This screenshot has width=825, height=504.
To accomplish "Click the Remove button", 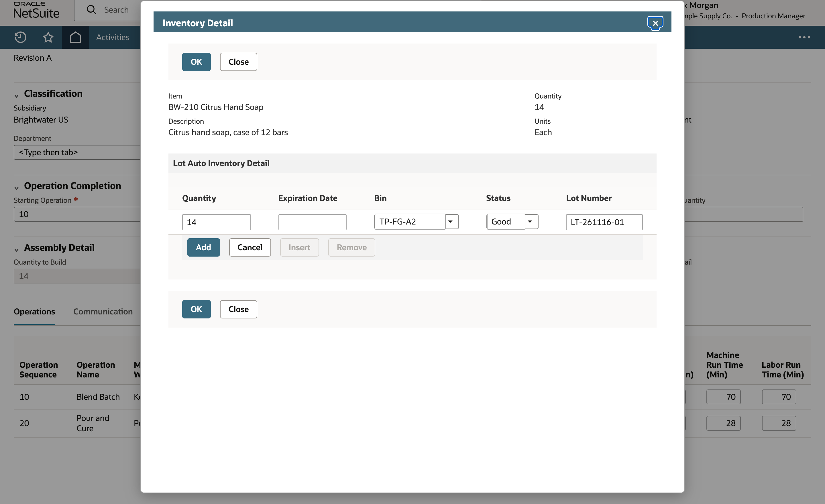I will pyautogui.click(x=351, y=247).
